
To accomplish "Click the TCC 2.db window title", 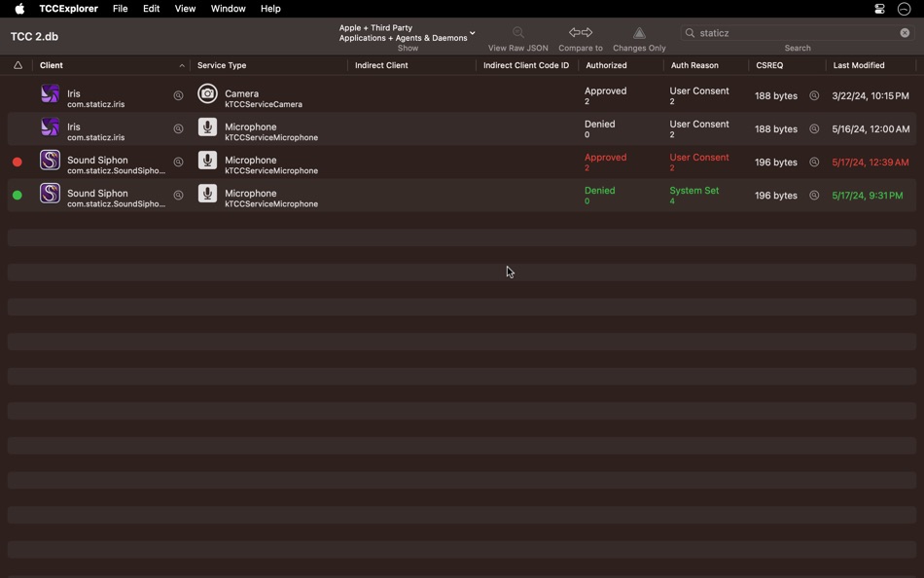I will pyautogui.click(x=34, y=37).
